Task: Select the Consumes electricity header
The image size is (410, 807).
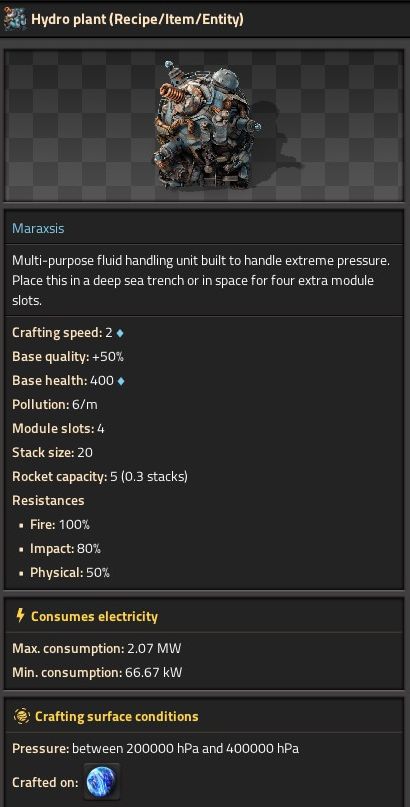Action: [x=94, y=616]
